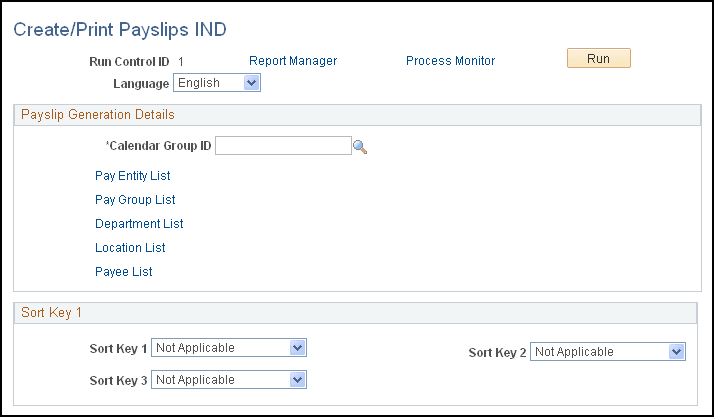714x417 pixels.
Task: Open the Pay Group List link
Action: click(135, 200)
